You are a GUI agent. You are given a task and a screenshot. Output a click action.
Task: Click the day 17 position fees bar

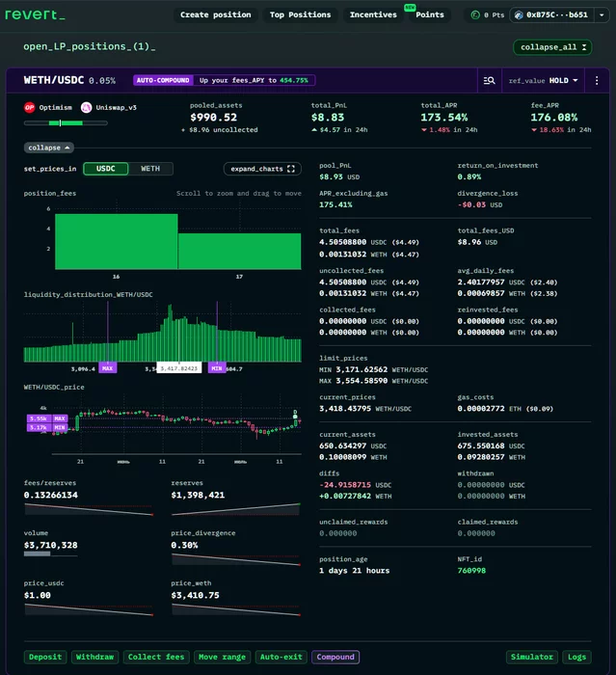(240, 252)
